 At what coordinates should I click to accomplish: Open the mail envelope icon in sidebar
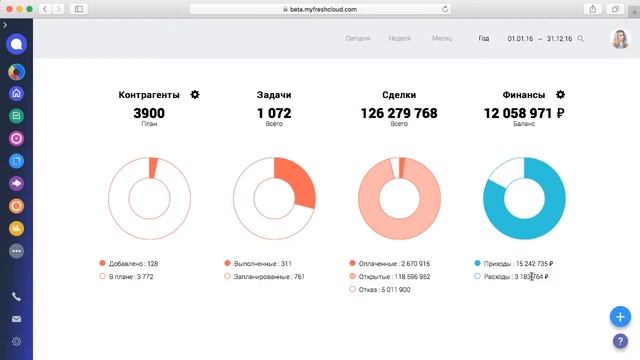[16, 319]
